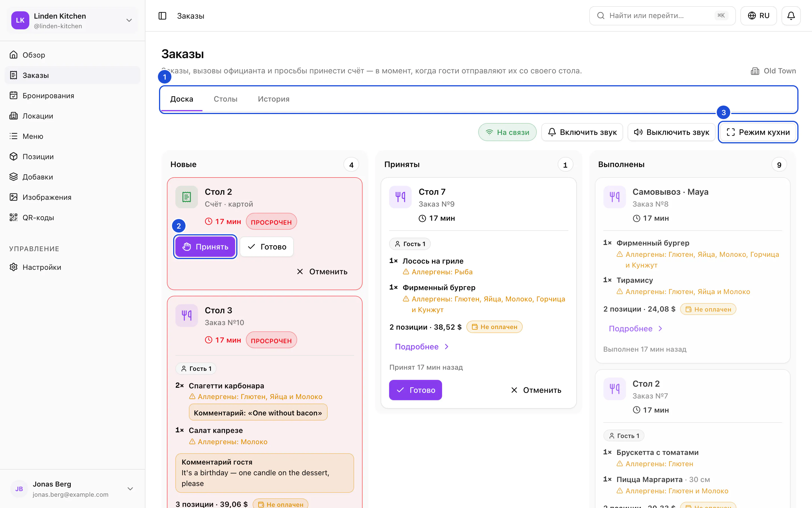Expand the Linden Kitchen workspace switcher

pyautogui.click(x=72, y=21)
